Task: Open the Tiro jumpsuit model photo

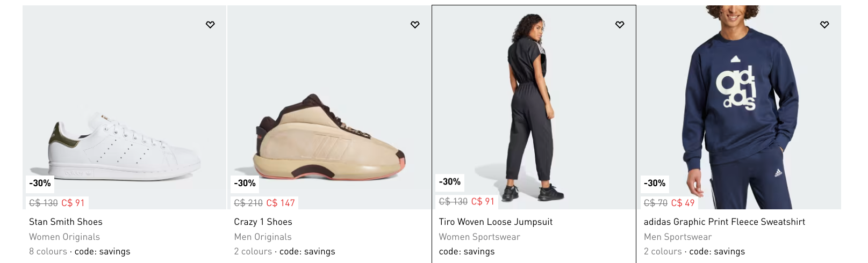Action: coord(534,107)
